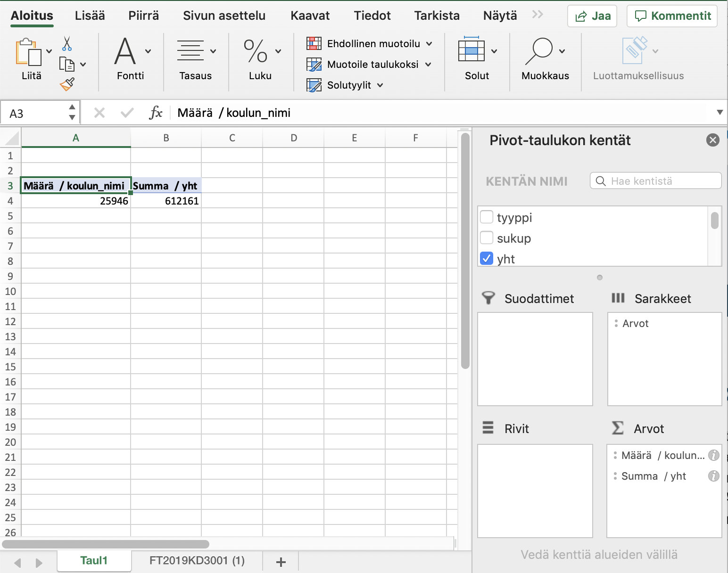
Task: Uncheck the yht field checkbox
Action: click(487, 259)
